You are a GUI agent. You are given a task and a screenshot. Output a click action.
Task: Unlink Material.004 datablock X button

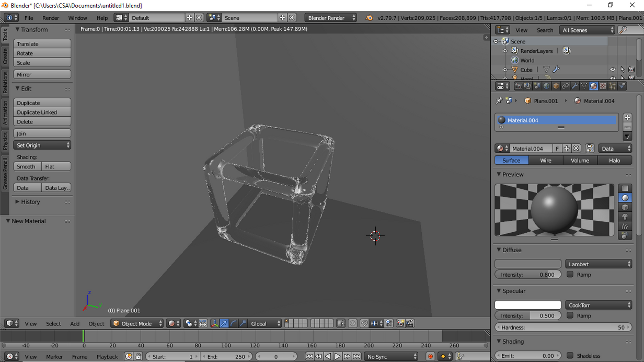(x=576, y=149)
